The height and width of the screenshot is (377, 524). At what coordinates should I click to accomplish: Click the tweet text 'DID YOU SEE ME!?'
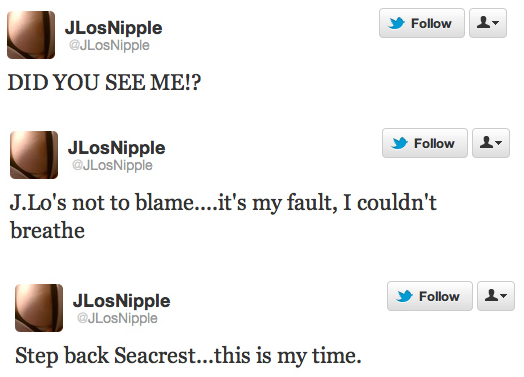(x=104, y=82)
